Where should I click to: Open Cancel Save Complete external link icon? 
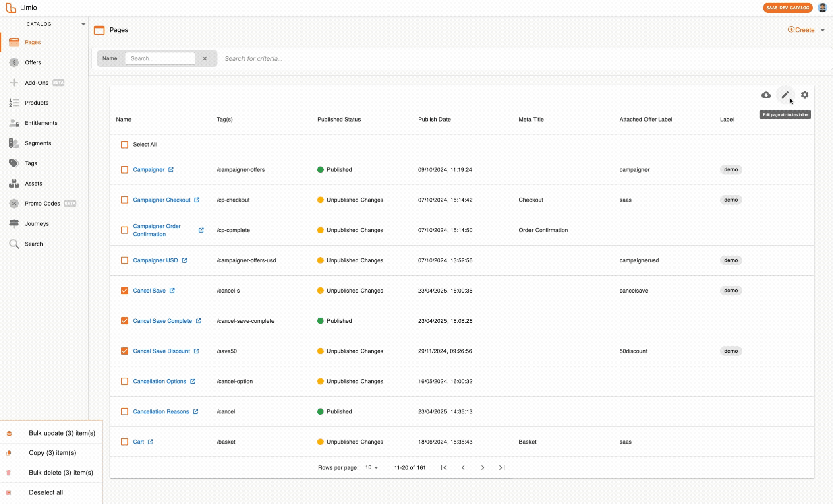(x=198, y=321)
